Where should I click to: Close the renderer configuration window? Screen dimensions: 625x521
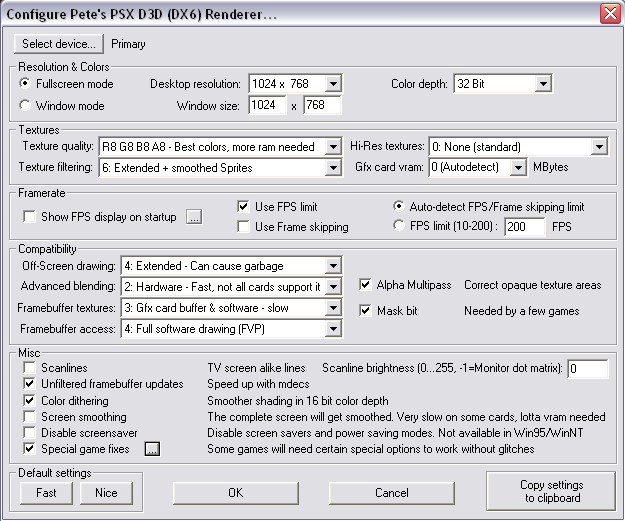610,14
